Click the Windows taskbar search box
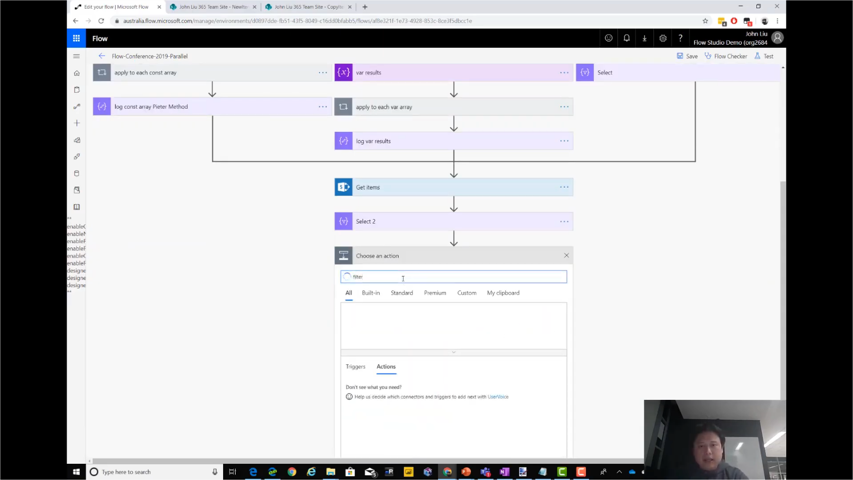The height and width of the screenshot is (480, 853). (154, 472)
